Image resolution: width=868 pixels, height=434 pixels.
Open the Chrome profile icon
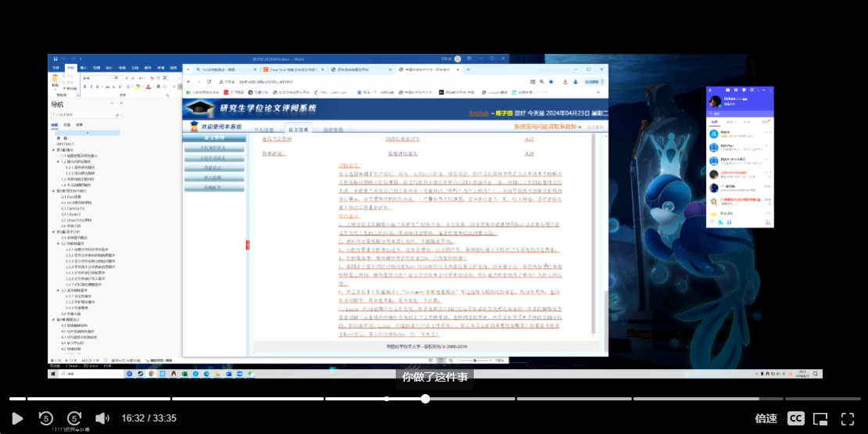tap(574, 81)
